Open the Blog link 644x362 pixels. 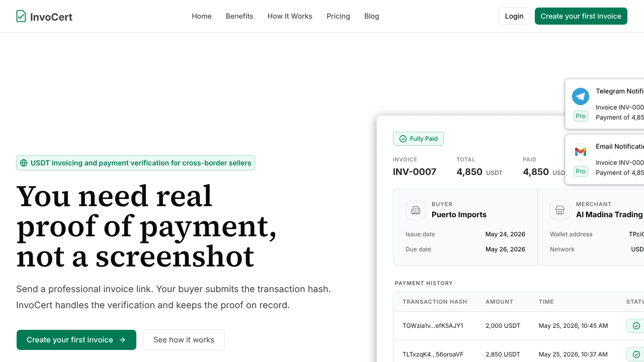tap(372, 16)
